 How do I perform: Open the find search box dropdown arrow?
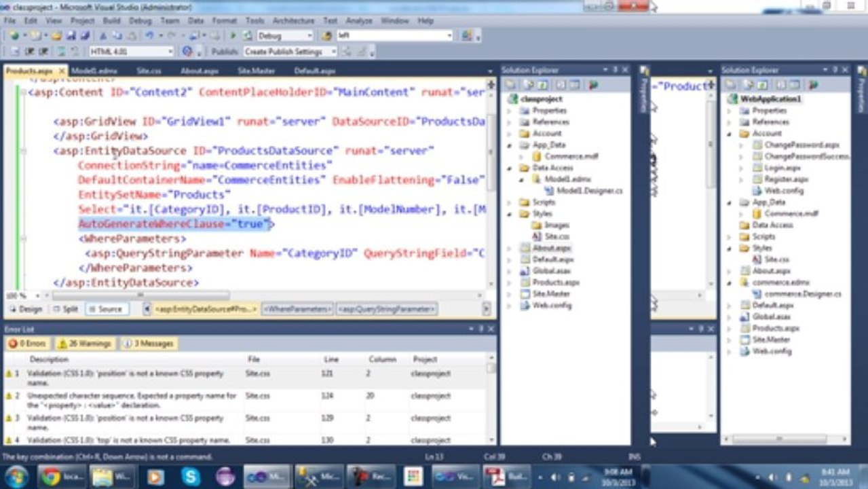tap(449, 36)
